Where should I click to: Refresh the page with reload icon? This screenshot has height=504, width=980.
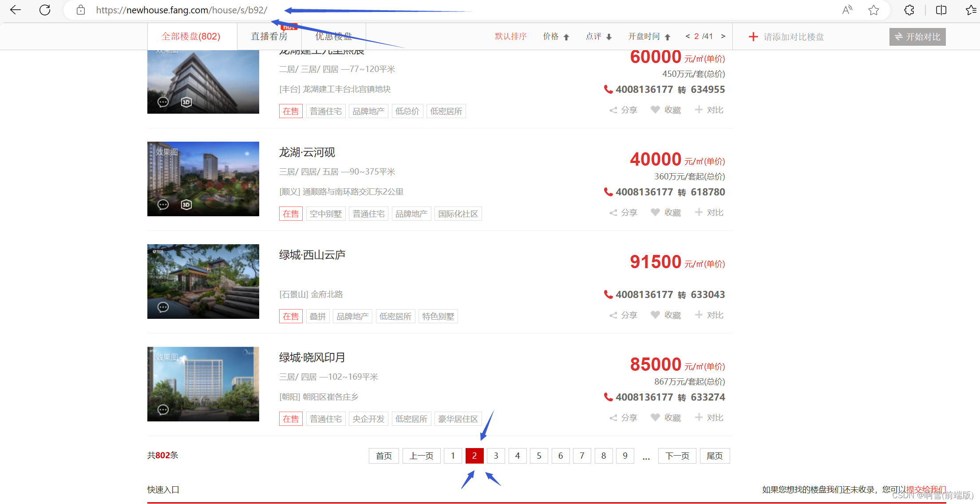[x=45, y=10]
